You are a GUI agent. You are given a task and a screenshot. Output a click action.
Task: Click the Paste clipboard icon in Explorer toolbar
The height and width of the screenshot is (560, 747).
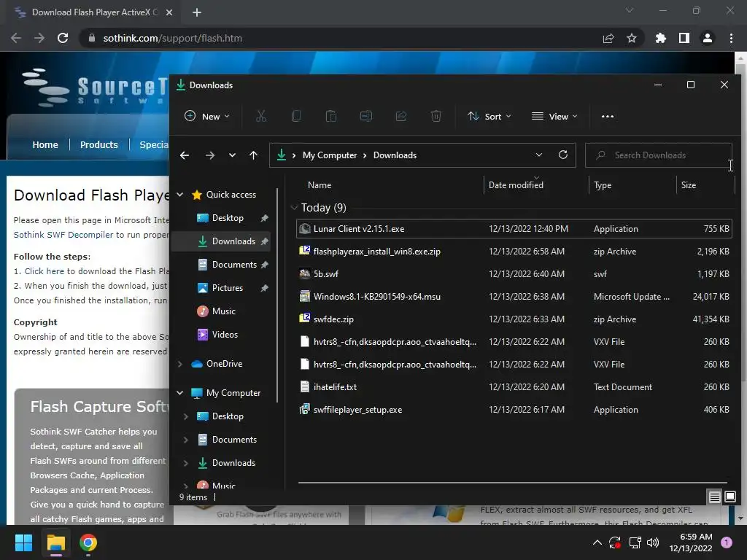tap(330, 116)
